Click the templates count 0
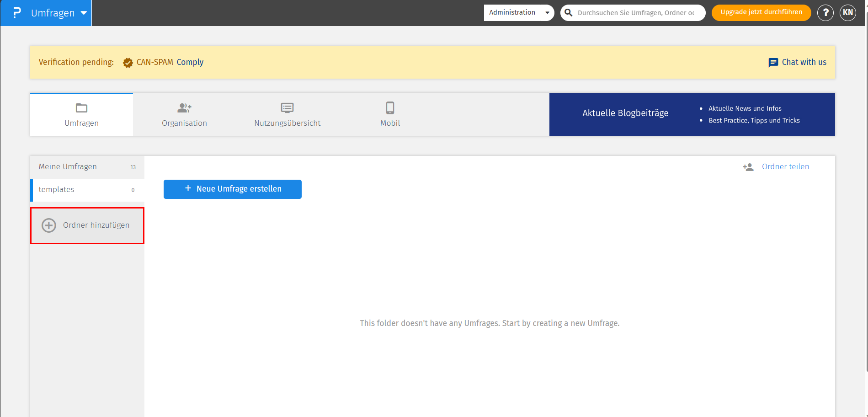868x417 pixels. (133, 190)
